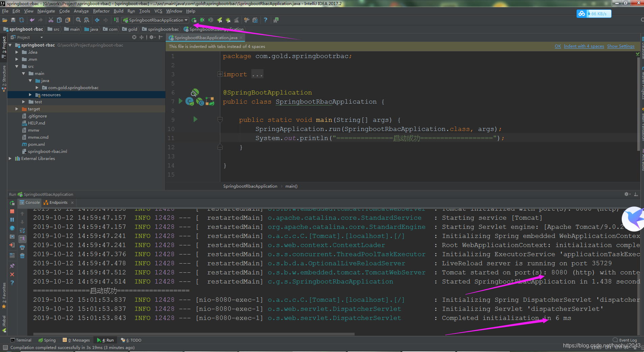644x352 pixels.
Task: Click the Copy toolbar icon
Action: point(59,20)
